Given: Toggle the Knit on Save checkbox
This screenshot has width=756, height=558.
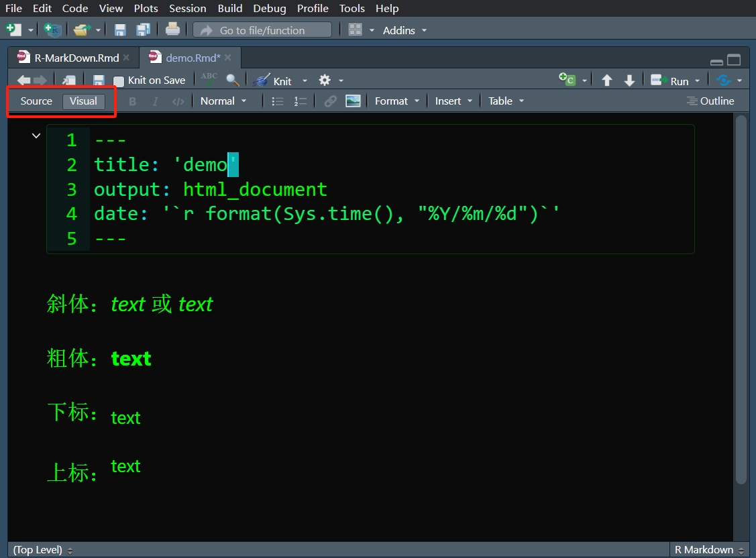Looking at the screenshot, I should (x=119, y=81).
